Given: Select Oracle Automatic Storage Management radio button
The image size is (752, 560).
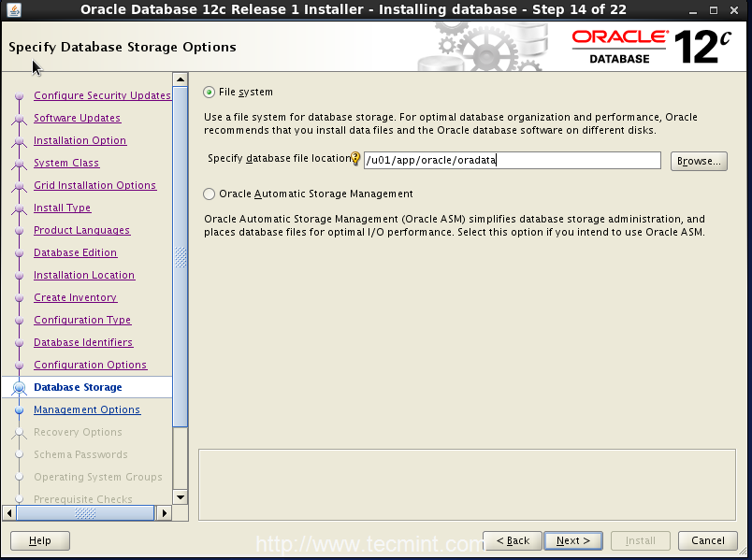Looking at the screenshot, I should (x=210, y=194).
